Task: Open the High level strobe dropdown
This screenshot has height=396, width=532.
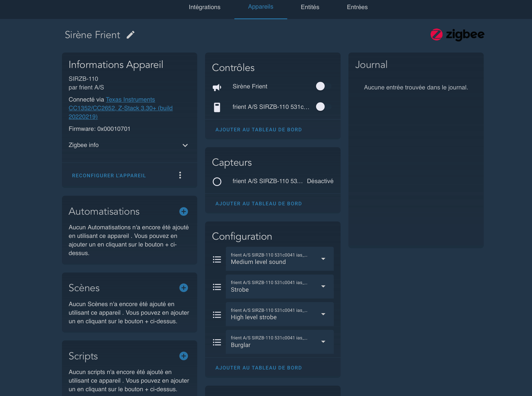Action: tap(280, 314)
